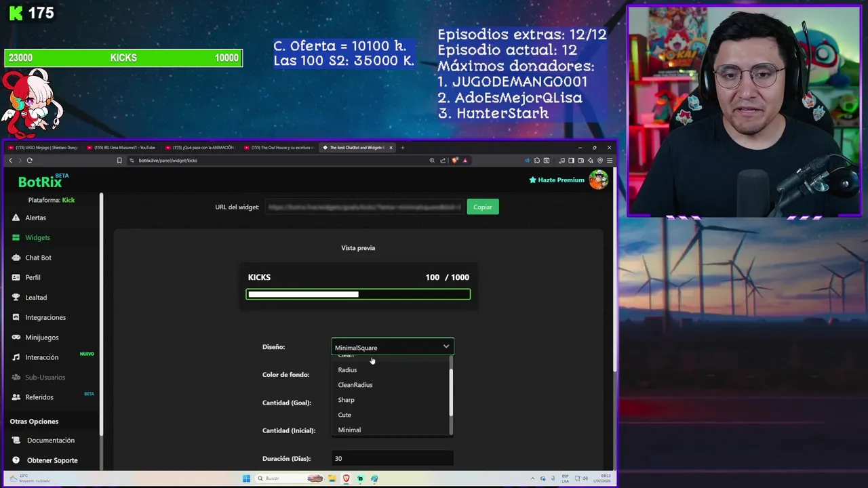Open the browser hamburger menu
Image resolution: width=868 pixels, height=488 pixels.
[x=610, y=161]
